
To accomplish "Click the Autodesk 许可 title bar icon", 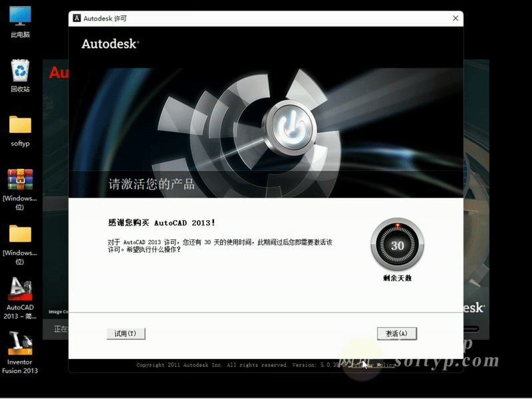I will point(77,19).
